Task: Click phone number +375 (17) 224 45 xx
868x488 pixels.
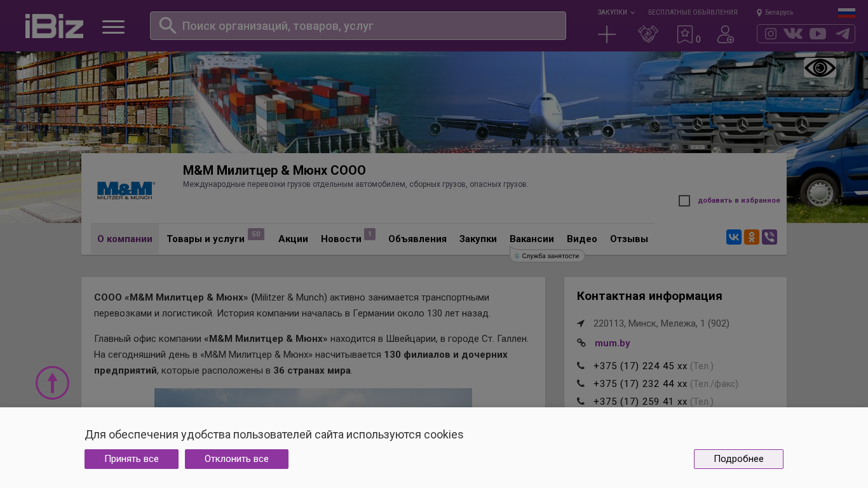Action: point(640,366)
